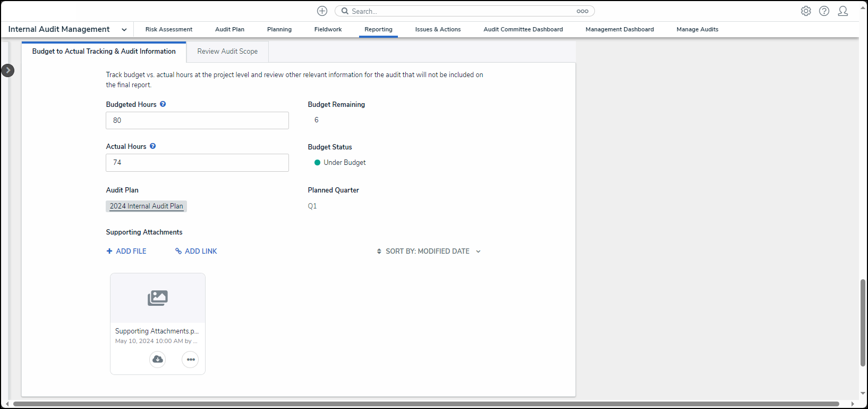Click the vertical scrollbar thumb
Screen dimensions: 868x409
pyautogui.click(x=863, y=322)
